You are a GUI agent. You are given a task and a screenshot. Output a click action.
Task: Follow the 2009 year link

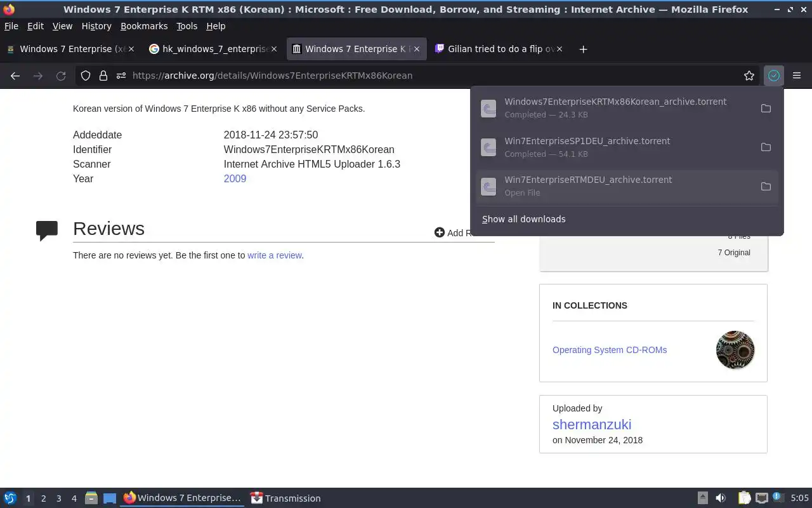click(x=235, y=178)
